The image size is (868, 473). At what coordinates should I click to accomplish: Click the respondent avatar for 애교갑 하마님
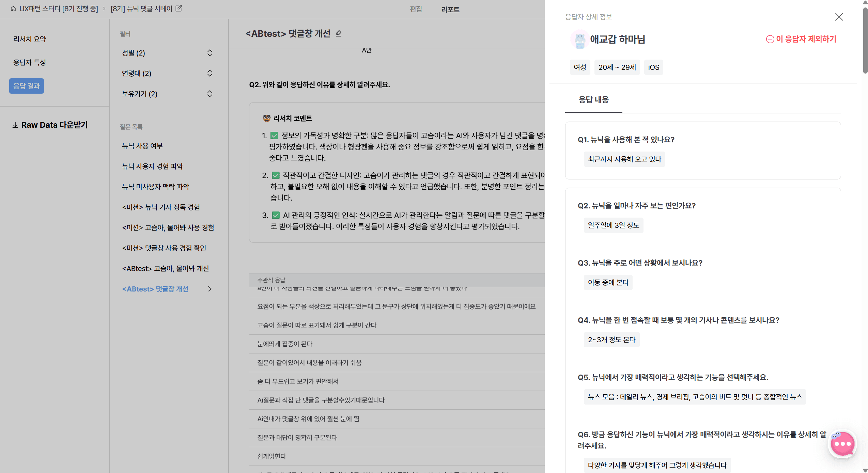[x=579, y=40]
